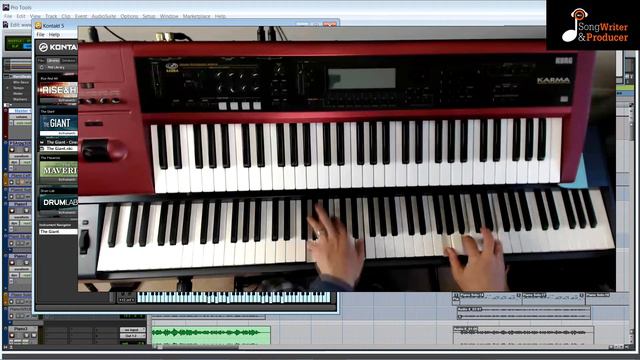Open the Pro Tools File menu
This screenshot has height=360, width=640.
click(8, 16)
